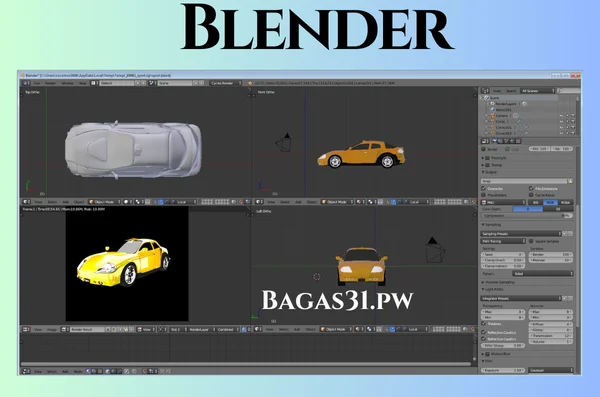Click the Outliner search filter field

click(x=568, y=91)
